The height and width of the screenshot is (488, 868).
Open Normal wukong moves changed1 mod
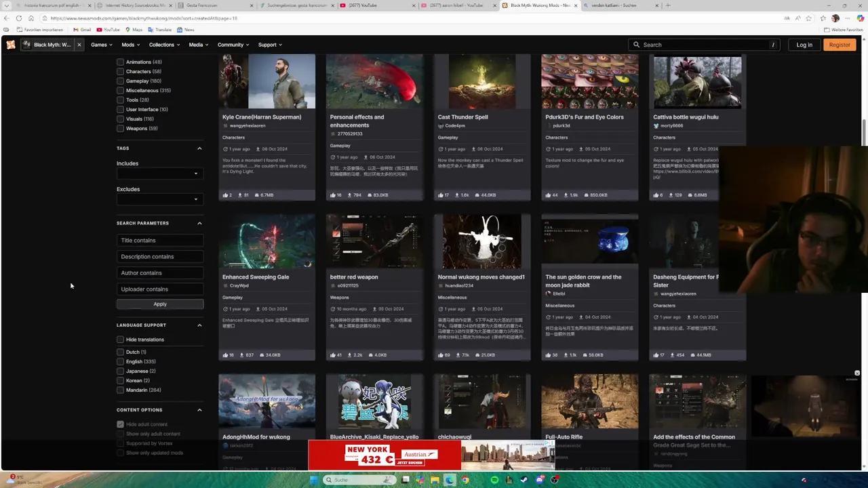pos(481,277)
